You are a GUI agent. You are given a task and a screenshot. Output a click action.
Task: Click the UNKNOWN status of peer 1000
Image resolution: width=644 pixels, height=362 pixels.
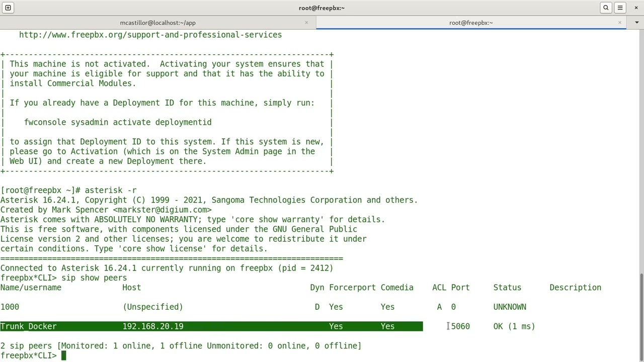click(x=510, y=307)
